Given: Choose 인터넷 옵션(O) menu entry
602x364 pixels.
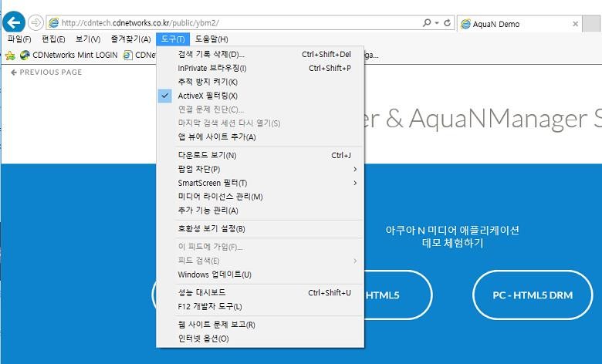Looking at the screenshot, I should [260, 339].
